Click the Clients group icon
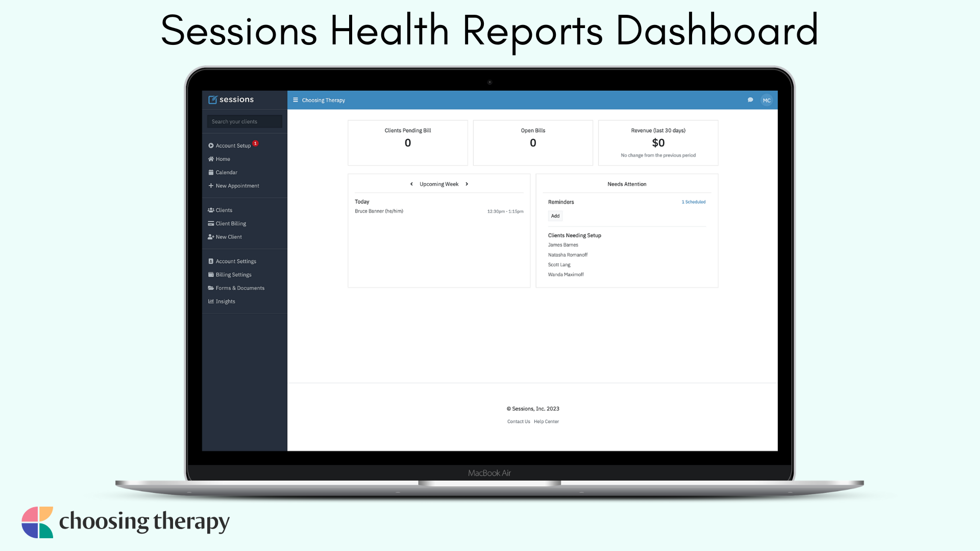 pos(211,210)
